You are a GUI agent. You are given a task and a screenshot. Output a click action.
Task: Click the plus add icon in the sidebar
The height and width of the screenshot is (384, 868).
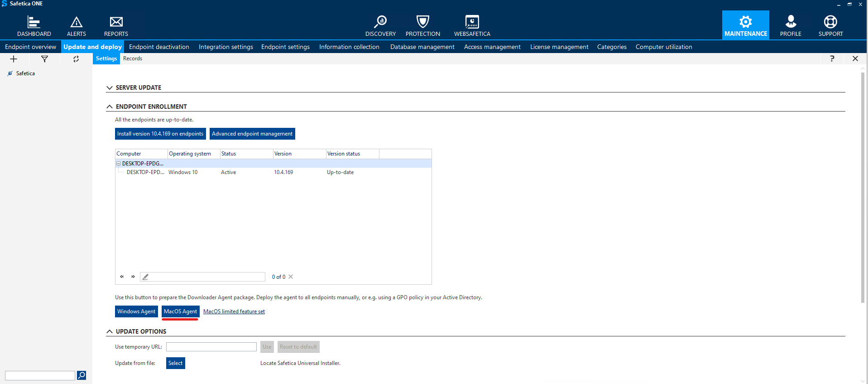(14, 59)
